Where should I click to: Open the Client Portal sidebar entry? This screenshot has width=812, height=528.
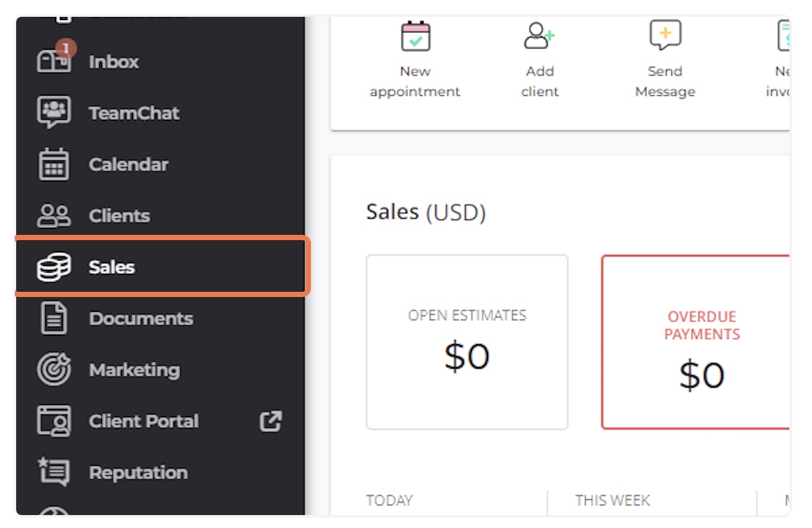pos(160,421)
